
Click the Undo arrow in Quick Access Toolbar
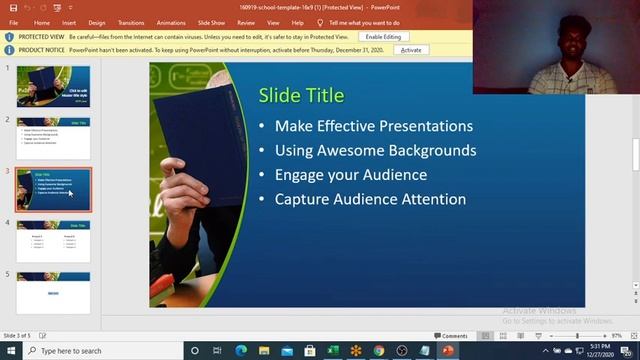[27, 8]
